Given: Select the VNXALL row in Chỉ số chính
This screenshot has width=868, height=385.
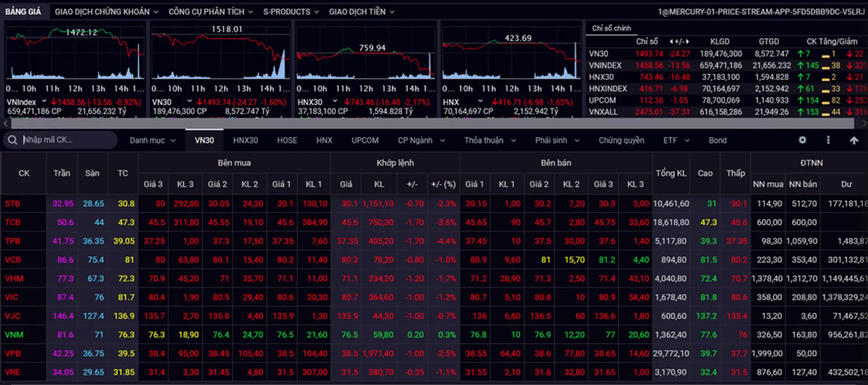Looking at the screenshot, I should point(726,112).
